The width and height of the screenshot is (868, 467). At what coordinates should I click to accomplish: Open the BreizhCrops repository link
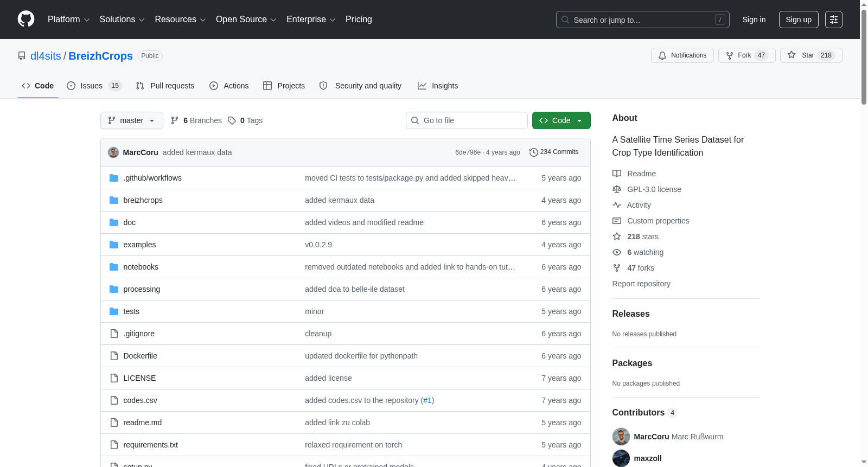[x=100, y=56]
